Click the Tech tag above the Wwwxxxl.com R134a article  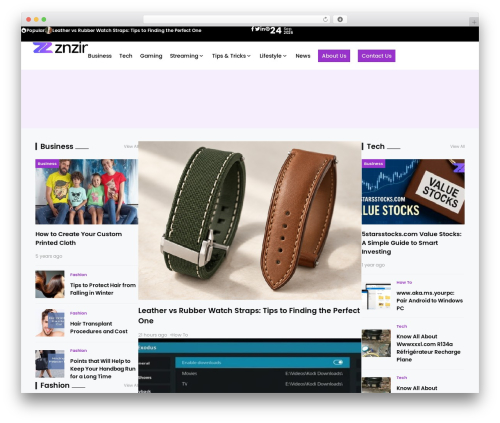(402, 326)
